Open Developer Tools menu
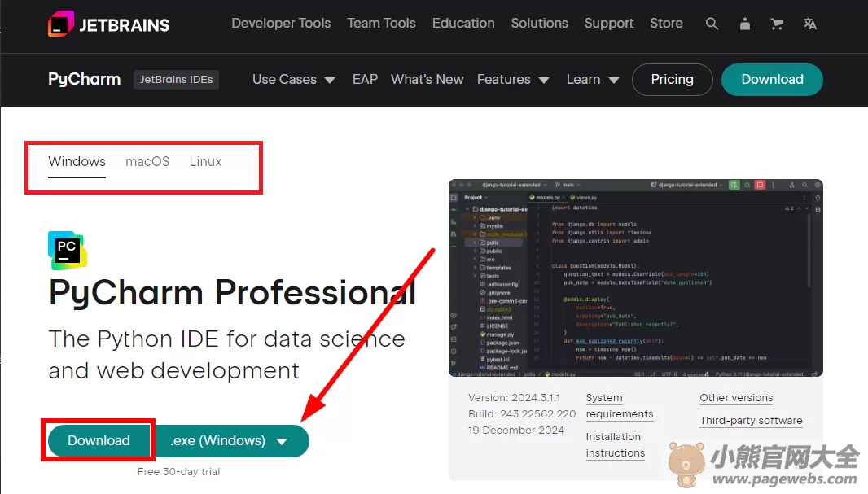 point(281,24)
